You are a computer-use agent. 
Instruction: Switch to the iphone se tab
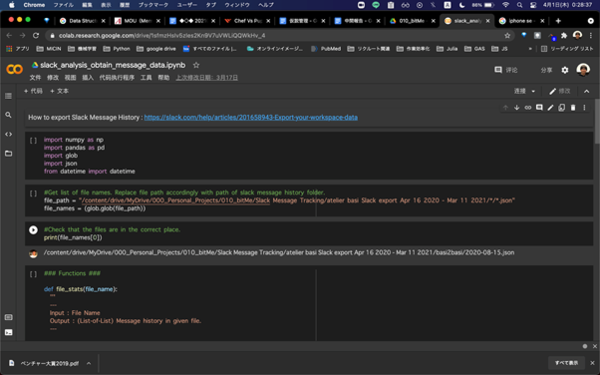click(x=521, y=21)
